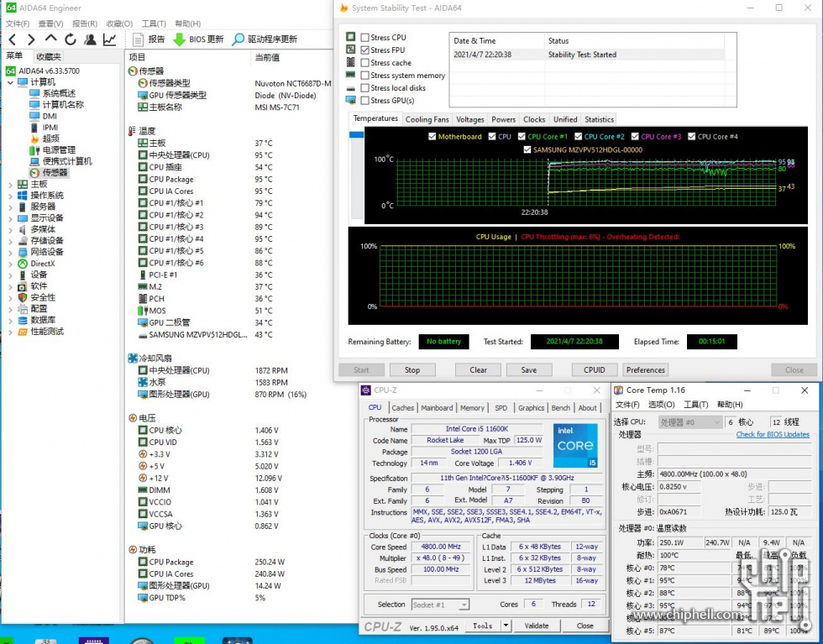Click the 软件 software icon in tree
This screenshot has width=823, height=644.
[x=23, y=286]
